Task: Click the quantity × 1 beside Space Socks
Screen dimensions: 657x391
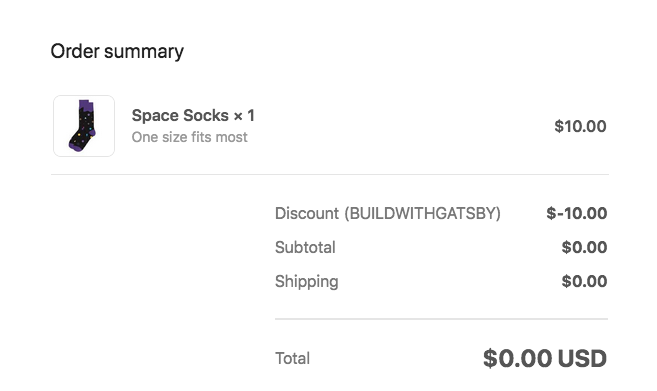Action: click(244, 115)
